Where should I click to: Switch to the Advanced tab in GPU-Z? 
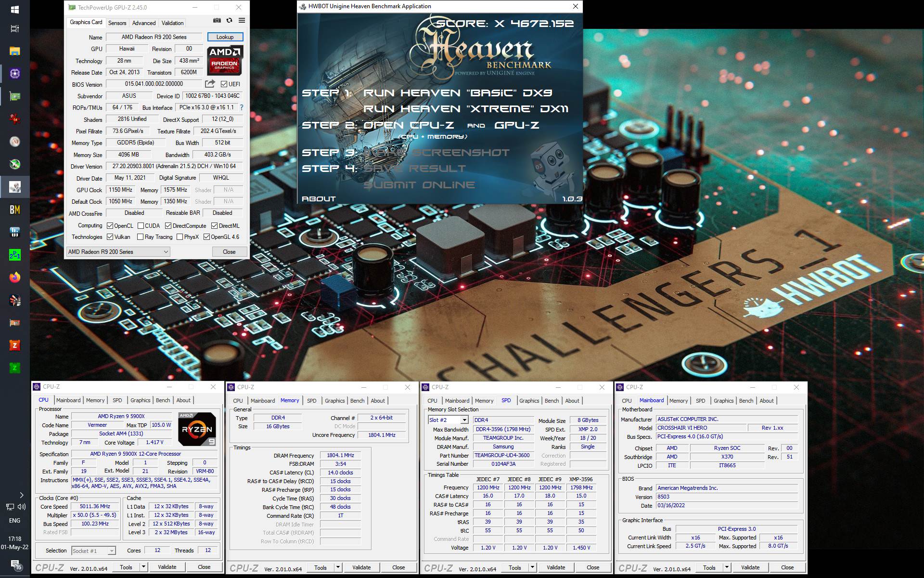click(x=144, y=23)
